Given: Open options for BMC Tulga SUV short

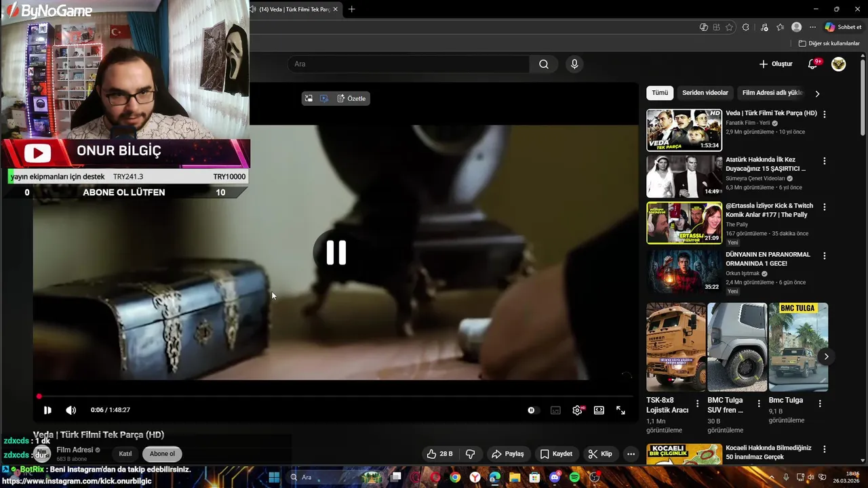Looking at the screenshot, I should click(x=759, y=403).
